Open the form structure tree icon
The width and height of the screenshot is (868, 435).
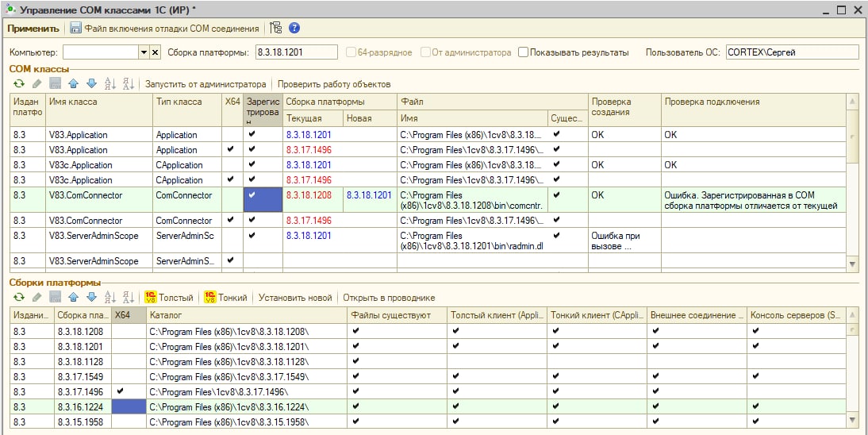[x=275, y=29]
